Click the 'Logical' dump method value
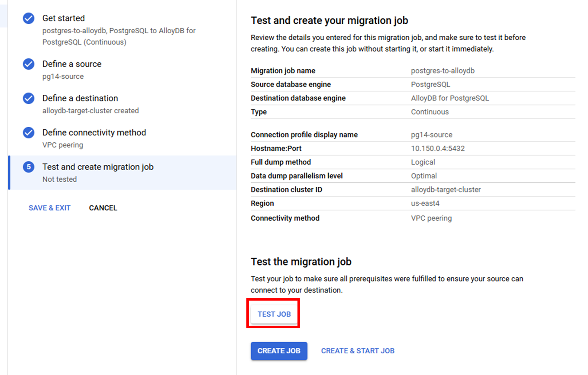This screenshot has height=375, width=588. click(x=423, y=162)
